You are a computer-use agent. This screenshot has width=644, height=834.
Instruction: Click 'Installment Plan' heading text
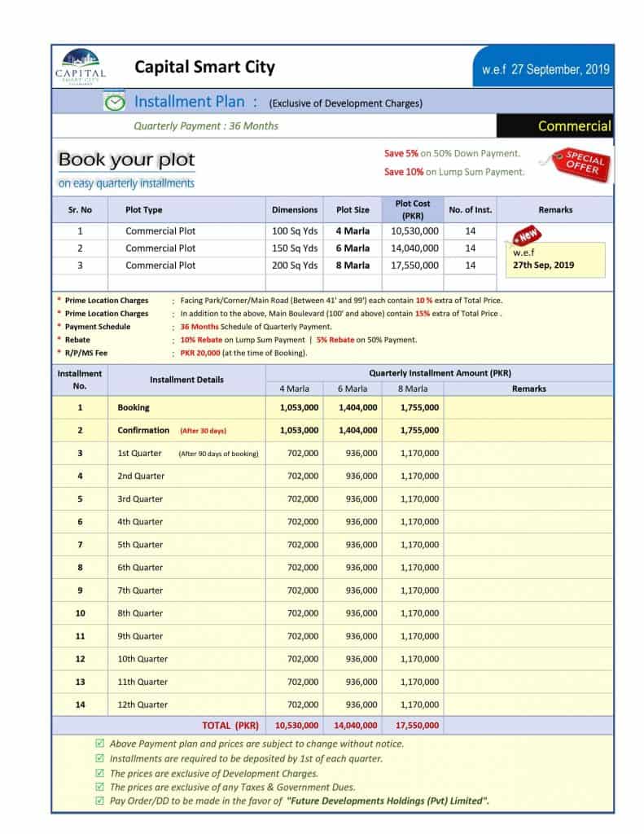pos(190,102)
